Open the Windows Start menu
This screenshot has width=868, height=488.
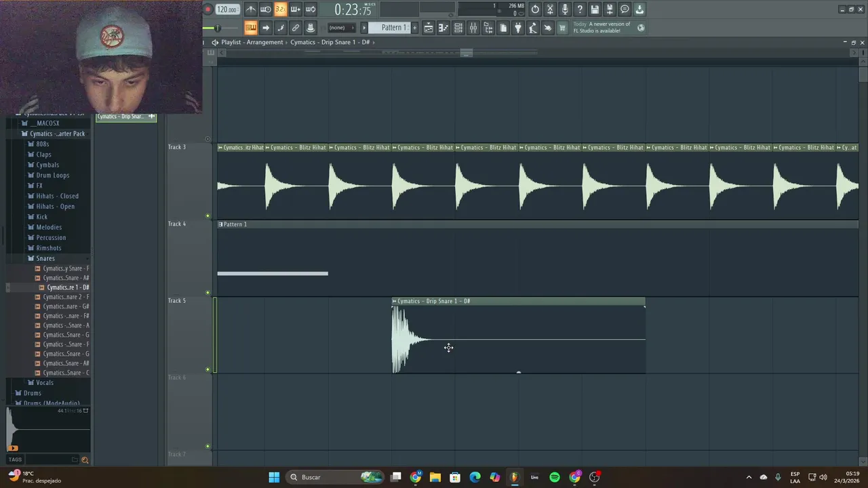[274, 477]
